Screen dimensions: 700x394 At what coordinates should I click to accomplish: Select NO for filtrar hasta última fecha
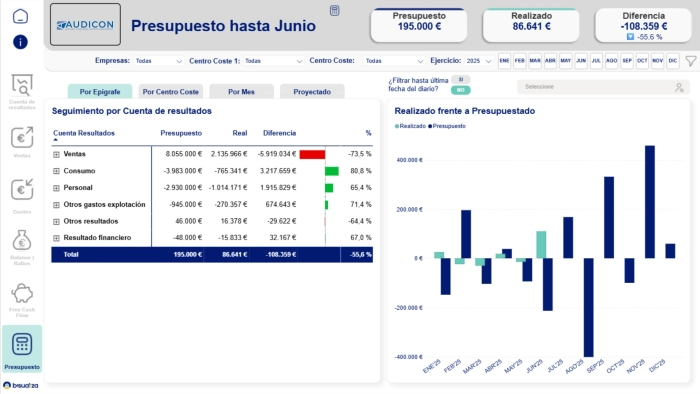point(461,90)
